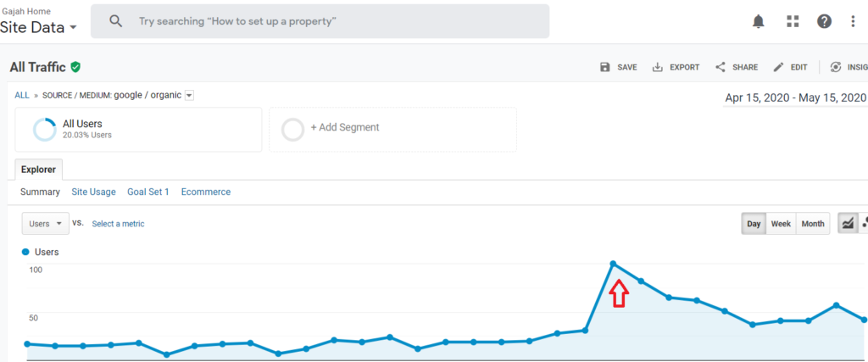This screenshot has height=362, width=868.
Task: Open the notifications bell icon
Action: point(759,22)
